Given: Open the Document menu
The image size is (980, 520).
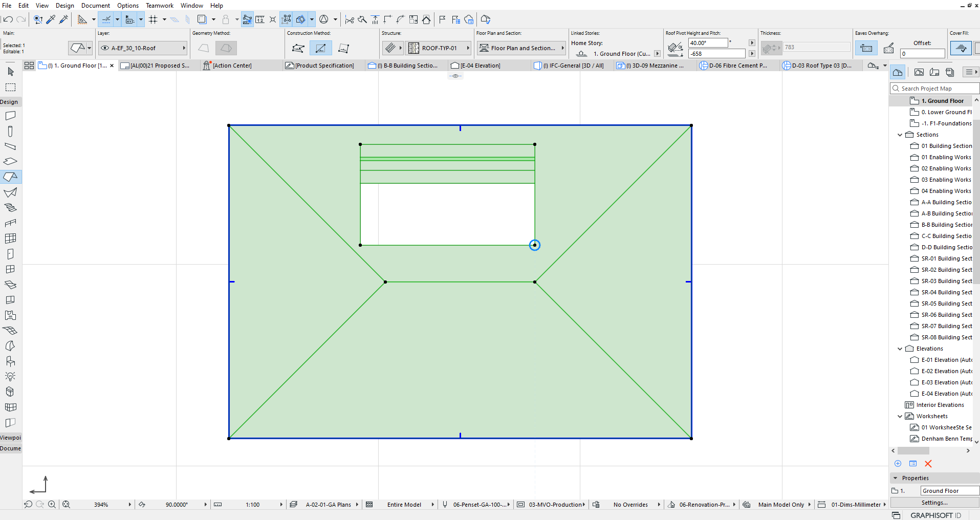Looking at the screenshot, I should tap(96, 5).
